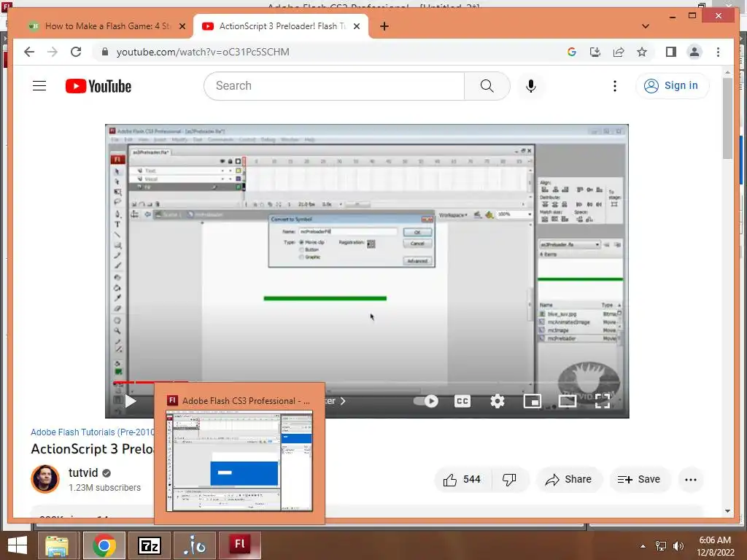
Task: Toggle Chrome side panel
Action: tap(671, 52)
